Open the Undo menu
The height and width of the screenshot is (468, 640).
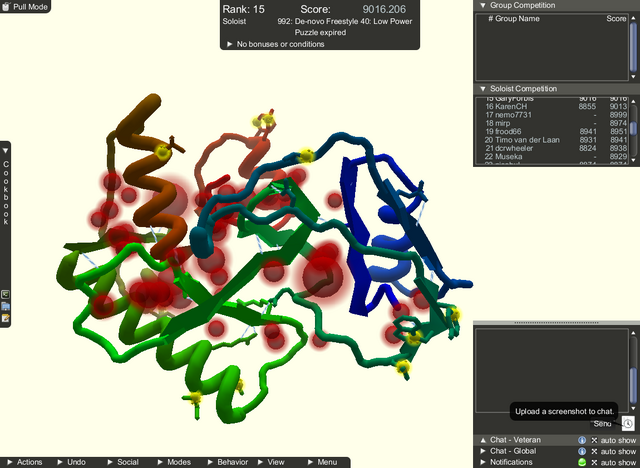click(x=71, y=462)
